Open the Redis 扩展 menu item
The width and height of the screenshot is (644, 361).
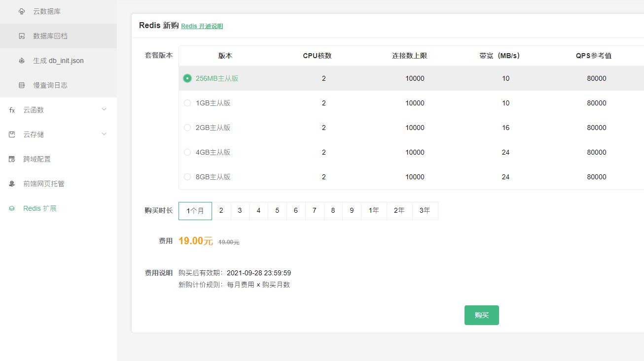[40, 208]
